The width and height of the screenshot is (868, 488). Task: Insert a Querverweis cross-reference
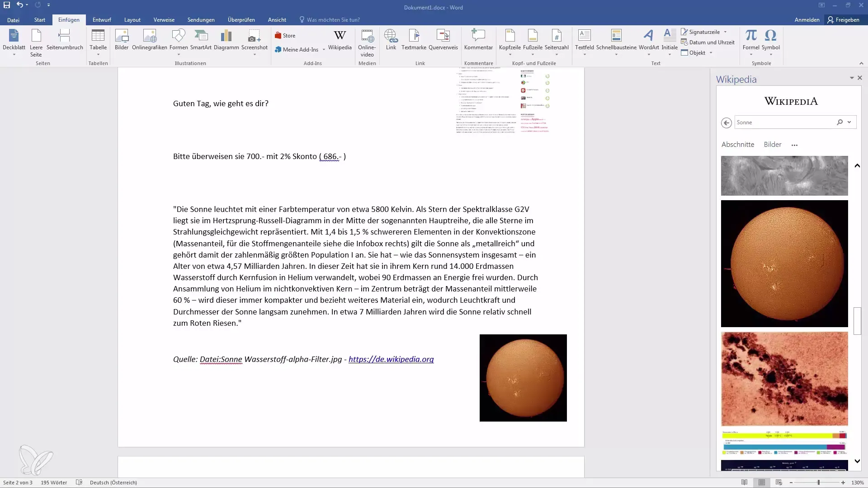(x=443, y=40)
